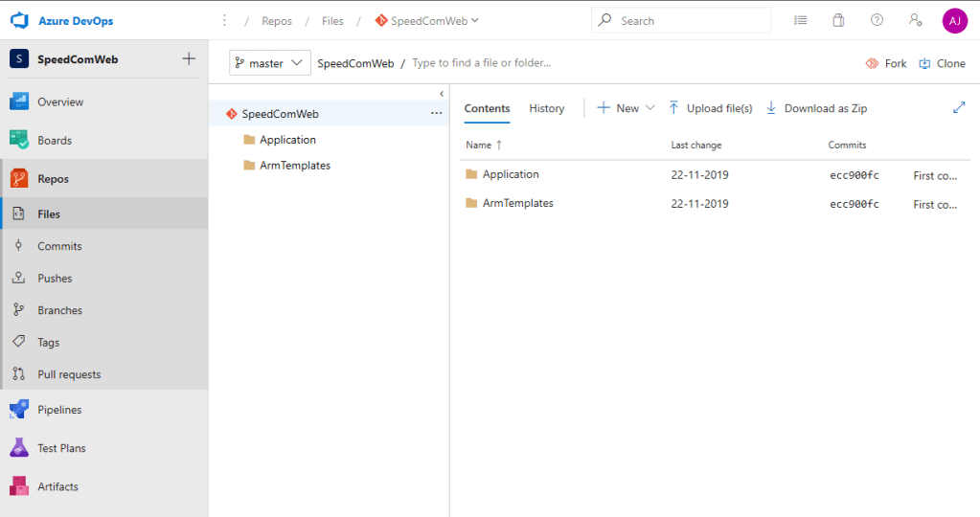Open user settings icon in header
980x517 pixels.
pyautogui.click(x=915, y=20)
